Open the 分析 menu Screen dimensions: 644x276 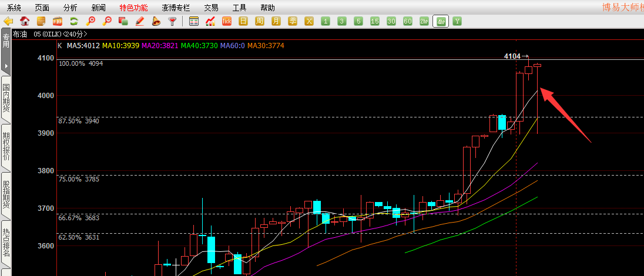click(x=70, y=8)
